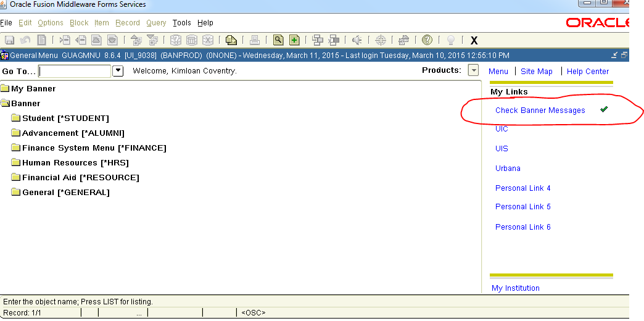This screenshot has height=321, width=644.
Task: Expand the Human Resources [*HRS] folder
Action: tap(16, 163)
